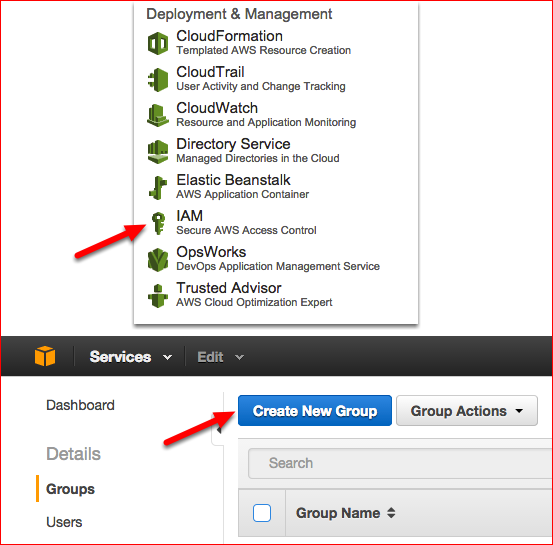Open Dashboard in the sidebar

point(80,405)
